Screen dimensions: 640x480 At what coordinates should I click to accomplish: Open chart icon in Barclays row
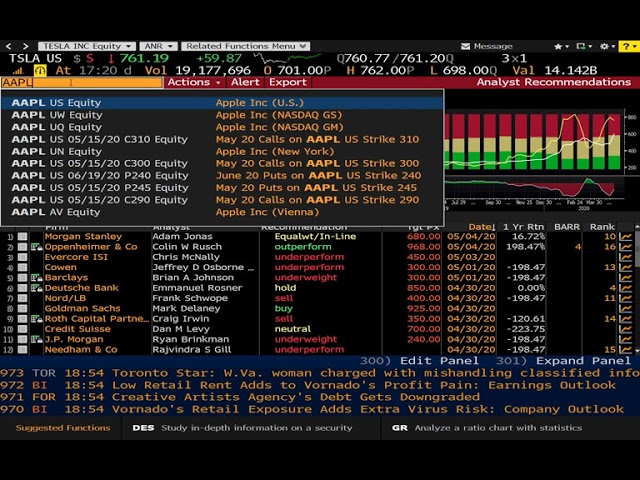(x=625, y=278)
